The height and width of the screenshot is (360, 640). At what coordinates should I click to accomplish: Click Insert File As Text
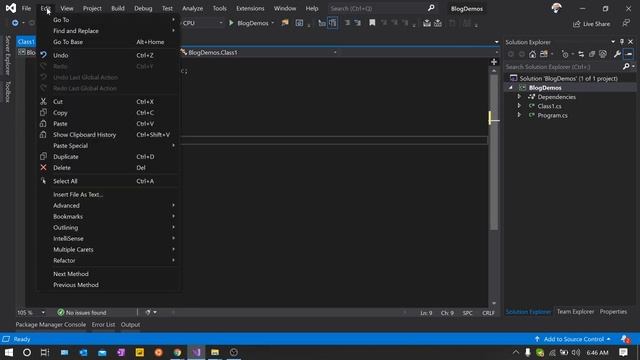108,195
